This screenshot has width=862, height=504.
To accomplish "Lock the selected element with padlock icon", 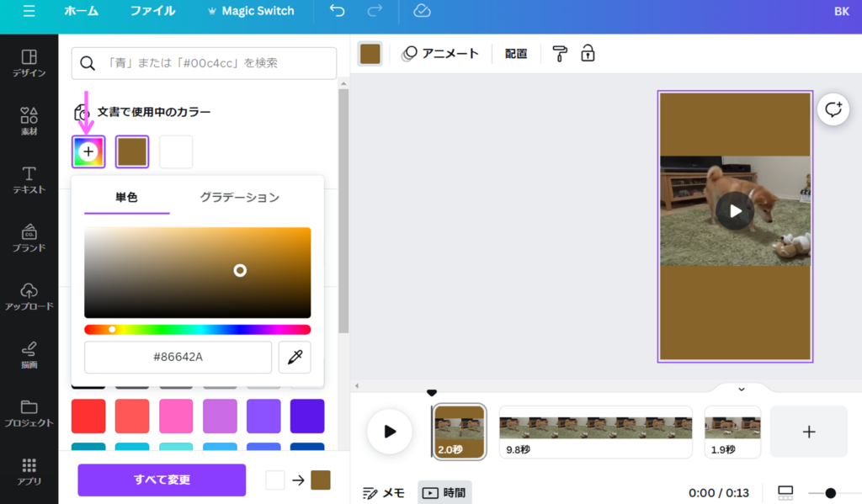I will click(x=588, y=54).
